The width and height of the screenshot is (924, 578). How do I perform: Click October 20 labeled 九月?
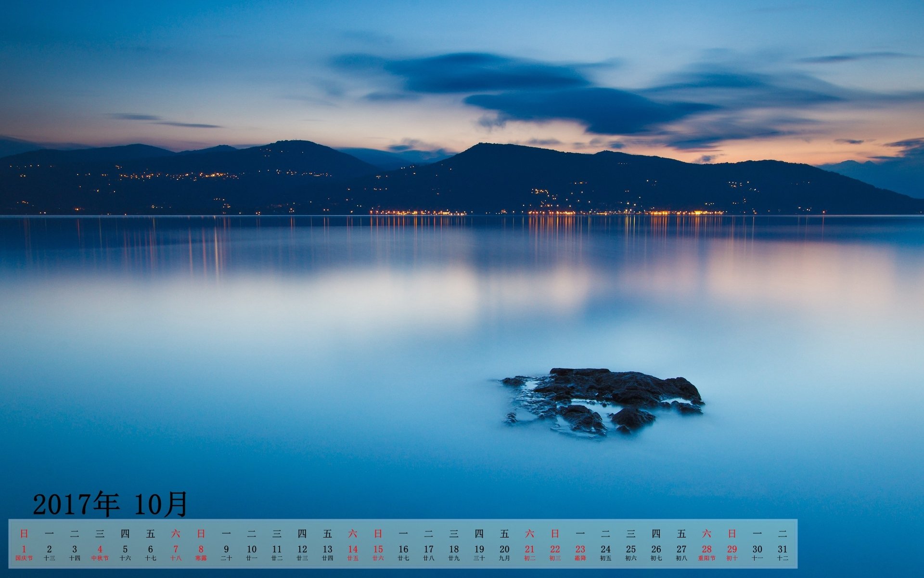(x=504, y=550)
